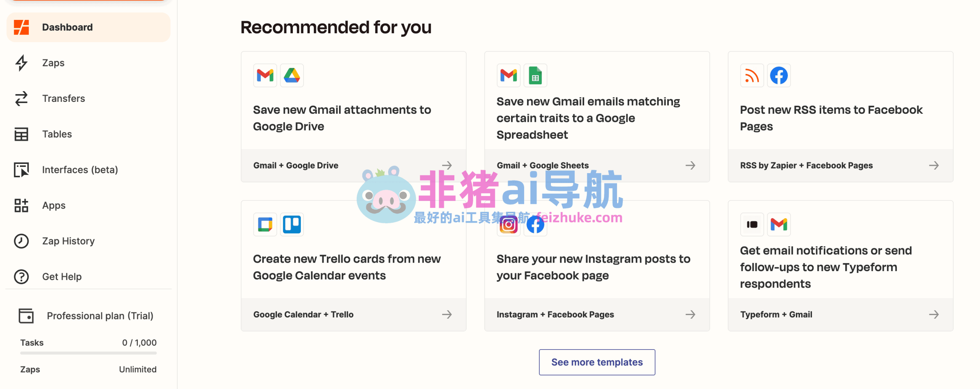
Task: Click the Get Help question mark icon
Action: coord(21,276)
